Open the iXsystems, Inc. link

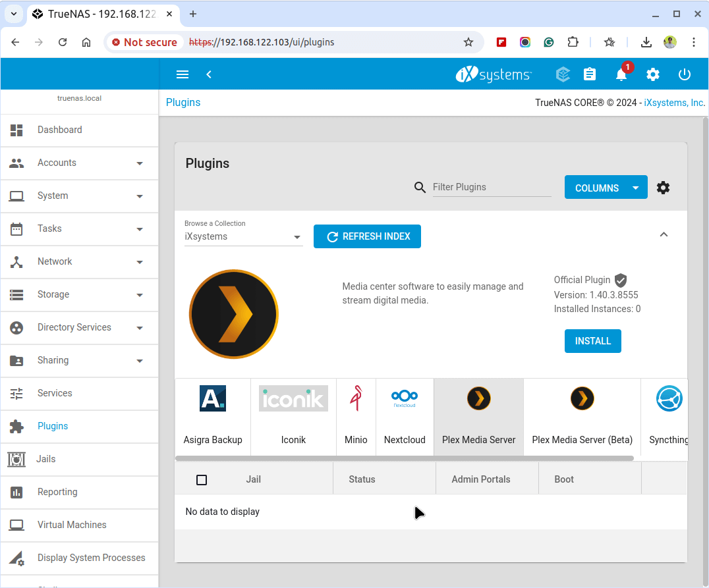pos(674,103)
